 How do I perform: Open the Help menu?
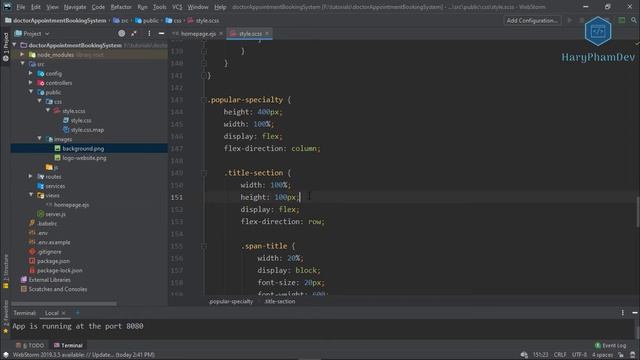[x=220, y=7]
